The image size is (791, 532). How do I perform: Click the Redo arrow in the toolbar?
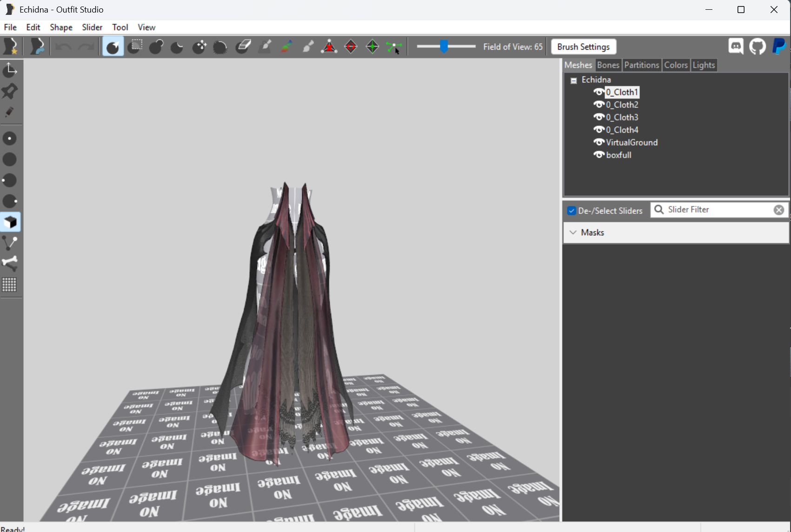pos(86,47)
